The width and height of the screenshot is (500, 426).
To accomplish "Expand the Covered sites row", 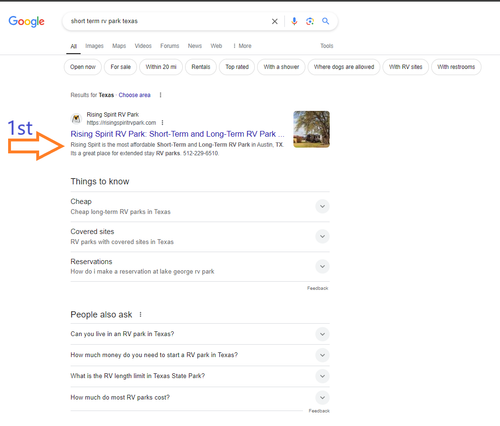I will pos(200,236).
